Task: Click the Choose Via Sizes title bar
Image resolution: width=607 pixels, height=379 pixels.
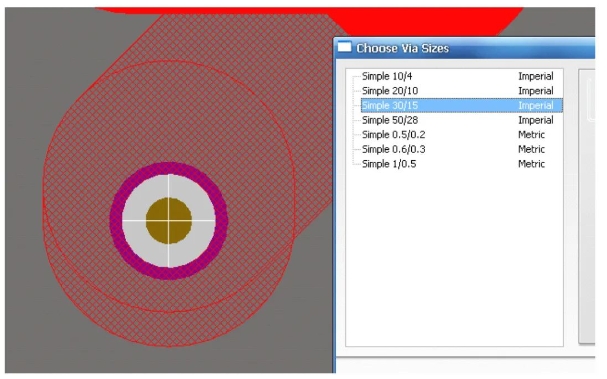Action: pos(465,48)
